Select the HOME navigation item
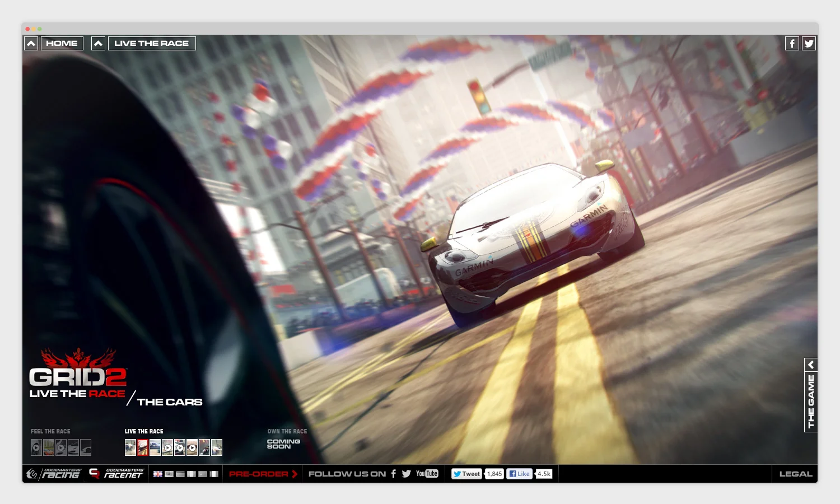The width and height of the screenshot is (840, 504). click(62, 43)
